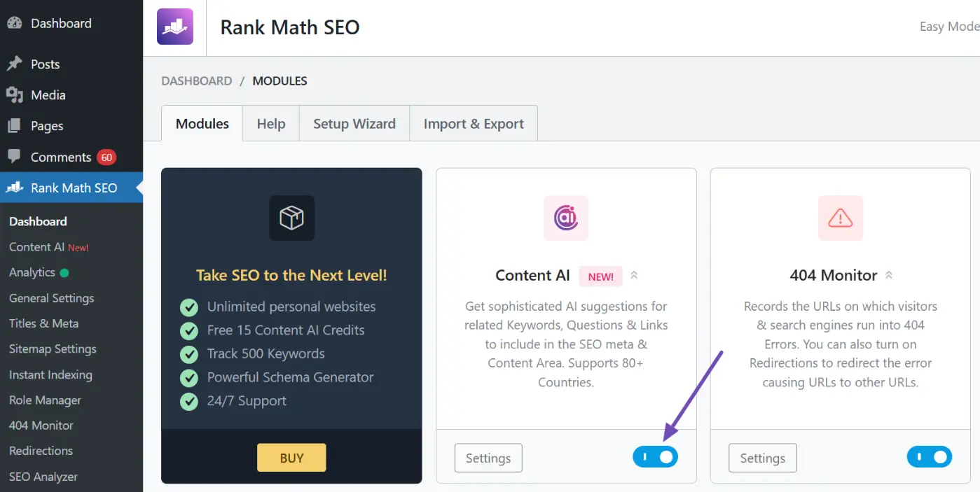Viewport: 980px width, 492px height.
Task: Click the Content AI robot icon
Action: 565,218
